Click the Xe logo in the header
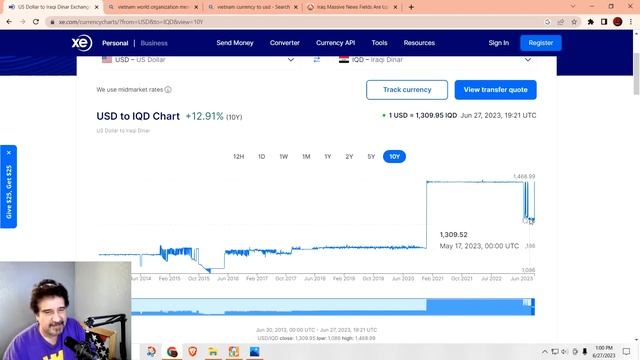Viewport: 640px width, 360px height. (x=82, y=43)
